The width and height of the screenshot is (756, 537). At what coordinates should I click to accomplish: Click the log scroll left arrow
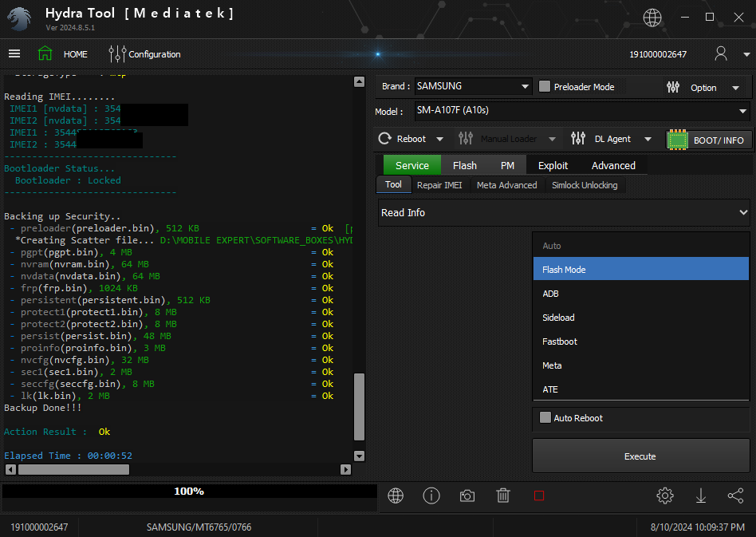[x=10, y=469]
